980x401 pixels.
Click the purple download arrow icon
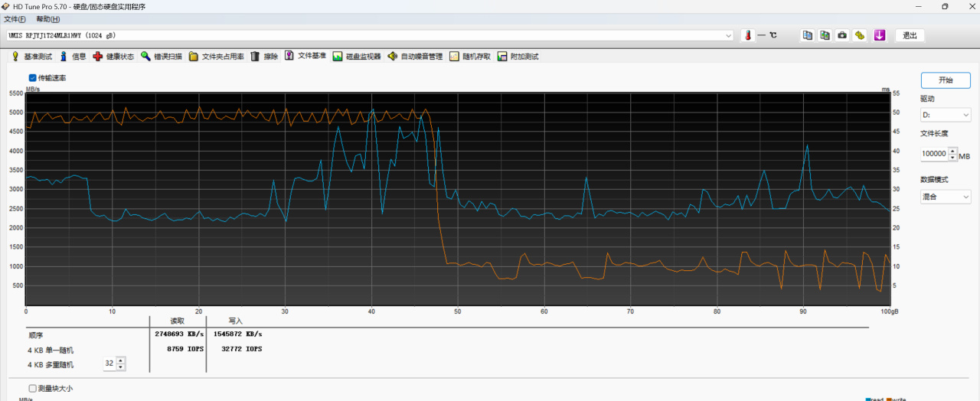(x=880, y=35)
